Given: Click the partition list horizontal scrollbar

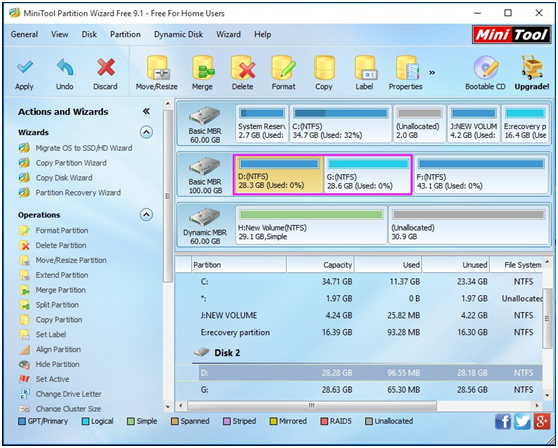Looking at the screenshot, I should click(x=312, y=406).
